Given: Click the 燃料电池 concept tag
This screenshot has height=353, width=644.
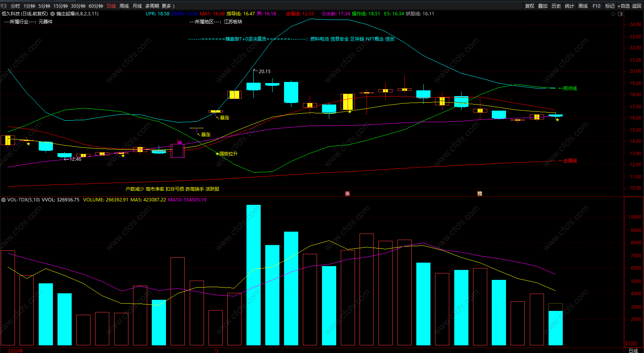Looking at the screenshot, I should [320, 39].
